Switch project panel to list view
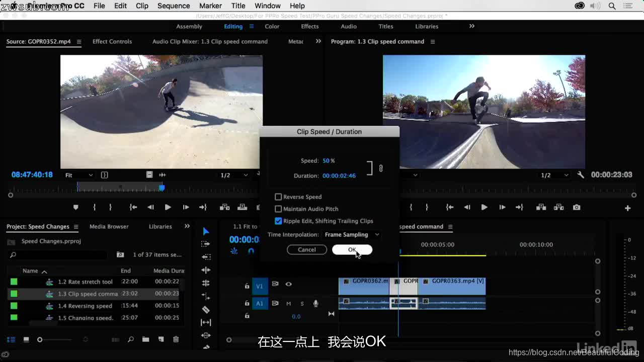This screenshot has height=362, width=644. click(11, 339)
